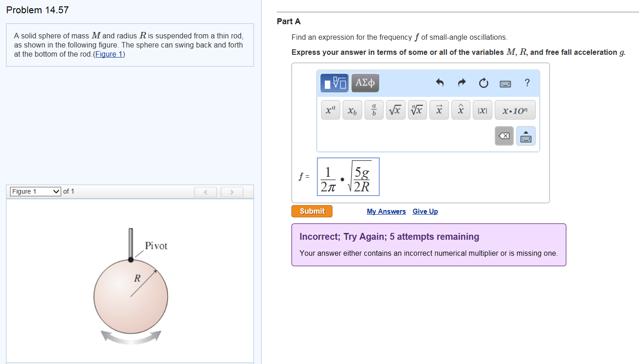Insert an nth root template
Image resolution: width=639 pixels, height=364 pixels.
click(417, 110)
